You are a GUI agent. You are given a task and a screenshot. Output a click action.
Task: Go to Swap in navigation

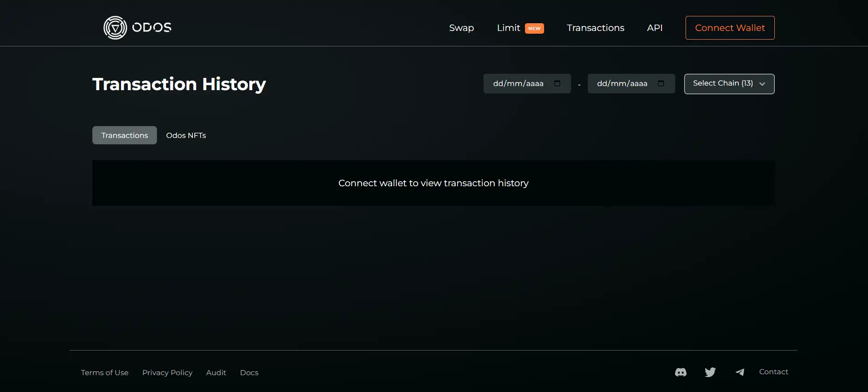(x=461, y=28)
